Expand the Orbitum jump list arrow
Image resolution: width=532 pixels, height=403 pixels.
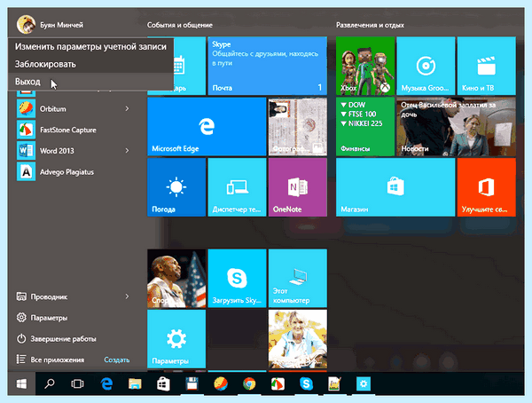tap(127, 108)
